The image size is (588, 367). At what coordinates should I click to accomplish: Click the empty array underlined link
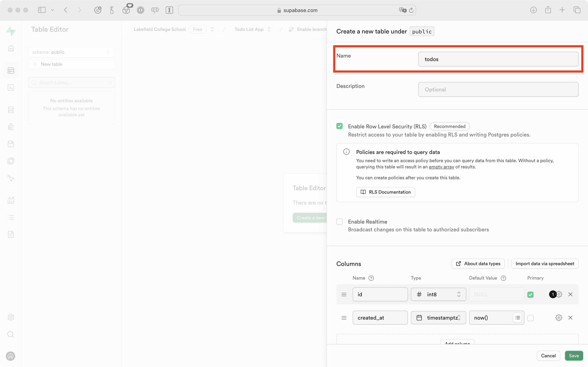441,167
